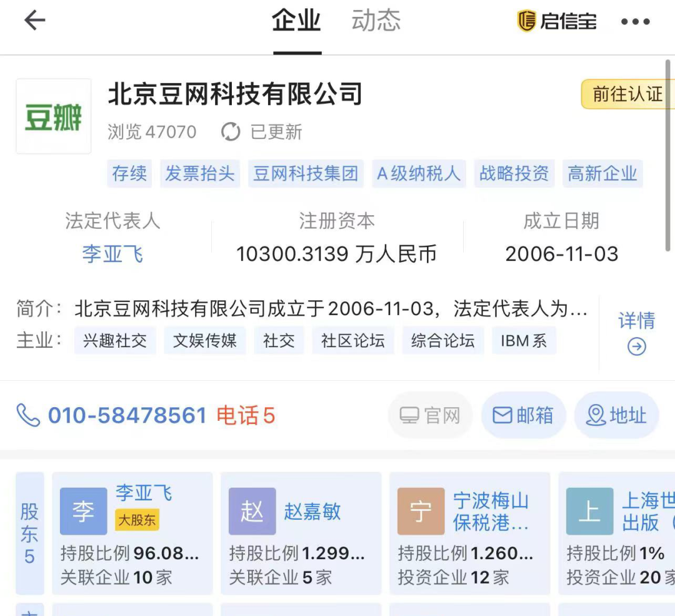
Task: Click the 文娱传媒 industry tag
Action: tap(205, 341)
